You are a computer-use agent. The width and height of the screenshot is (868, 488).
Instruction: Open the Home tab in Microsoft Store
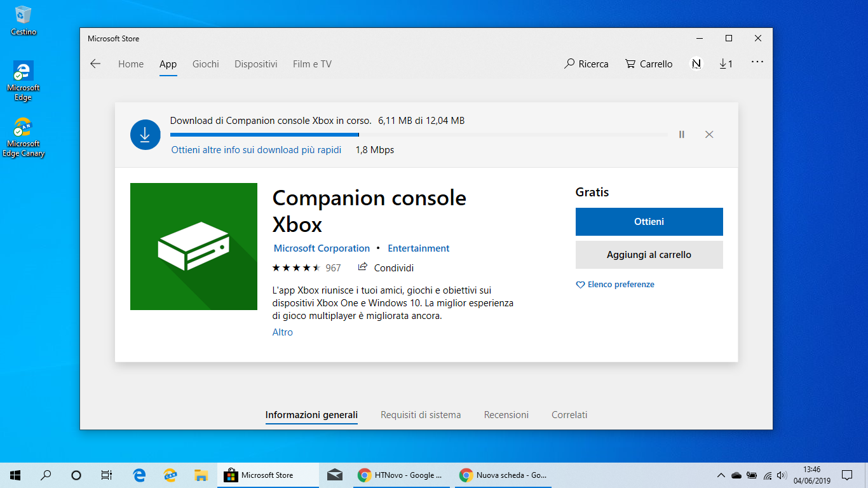click(x=131, y=64)
